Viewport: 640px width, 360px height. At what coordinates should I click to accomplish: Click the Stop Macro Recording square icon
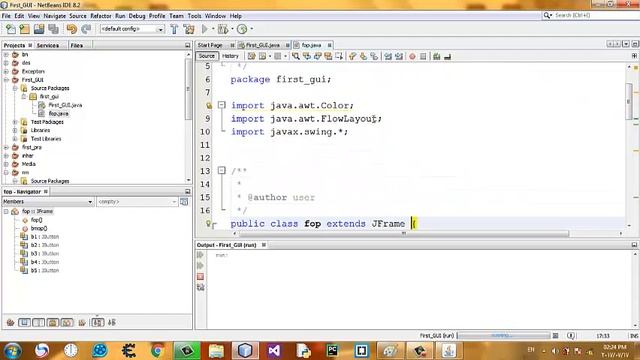(423, 56)
